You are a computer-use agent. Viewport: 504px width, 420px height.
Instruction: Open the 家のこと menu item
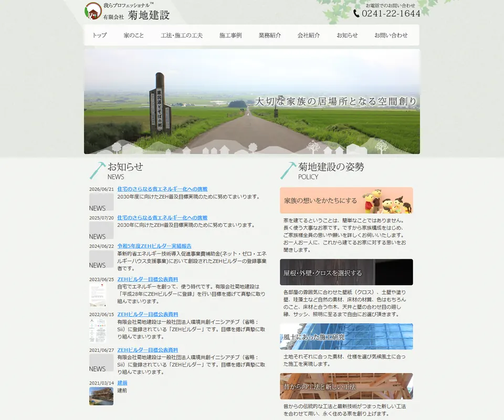point(134,35)
